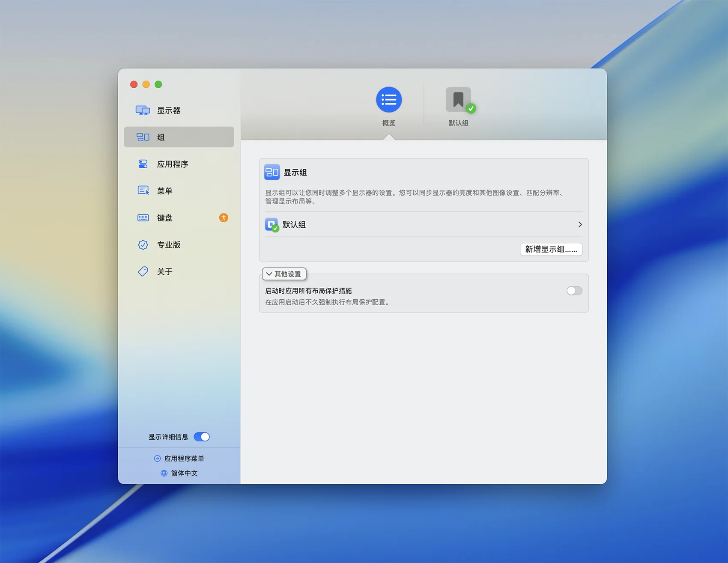Expand 默认组 row using right chevron
The image size is (728, 563).
tap(580, 225)
